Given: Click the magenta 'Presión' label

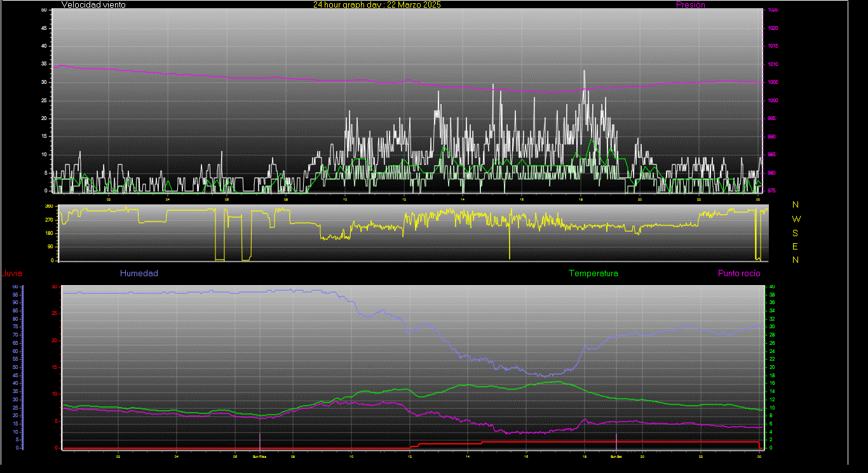Looking at the screenshot, I should point(691,4).
